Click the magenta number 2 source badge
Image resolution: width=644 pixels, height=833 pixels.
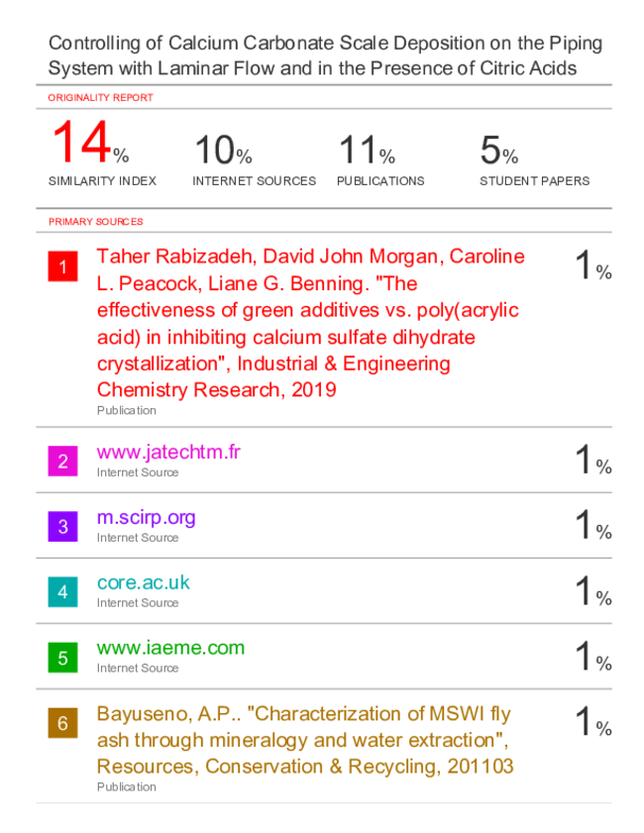tap(62, 462)
